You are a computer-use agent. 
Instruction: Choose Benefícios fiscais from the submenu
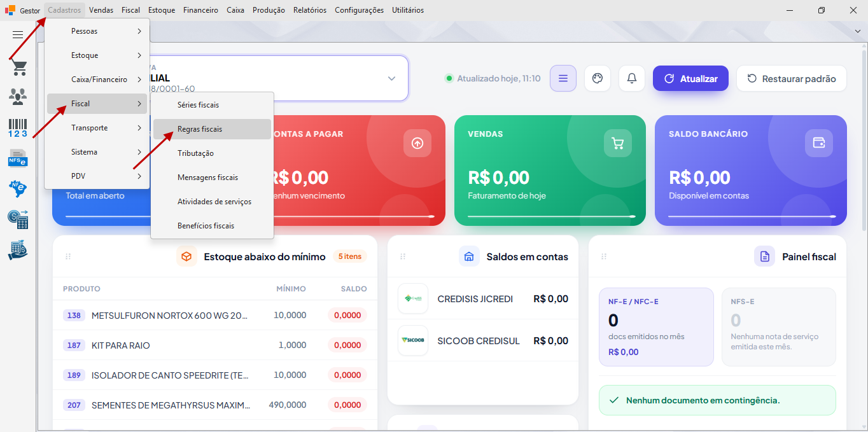tap(212, 226)
